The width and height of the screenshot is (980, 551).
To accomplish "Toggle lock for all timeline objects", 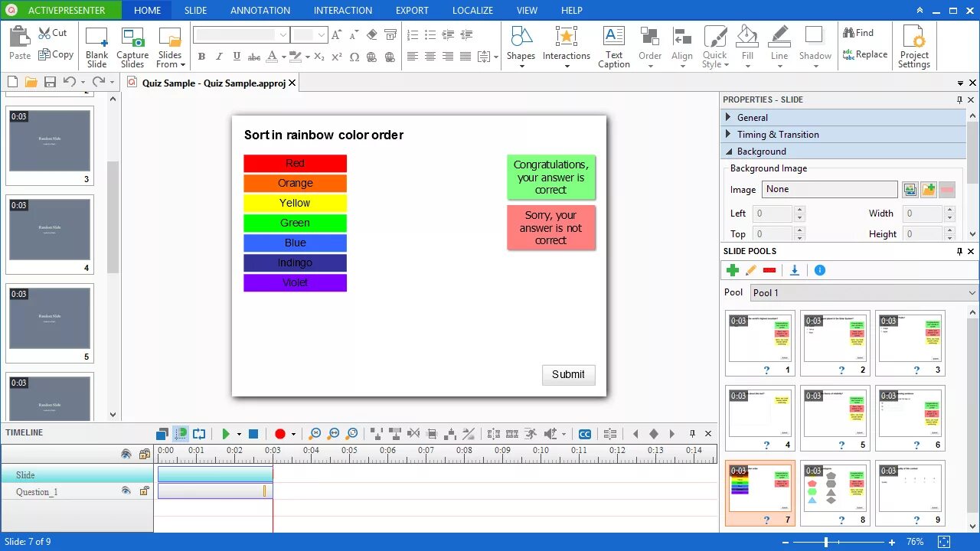I will 144,454.
